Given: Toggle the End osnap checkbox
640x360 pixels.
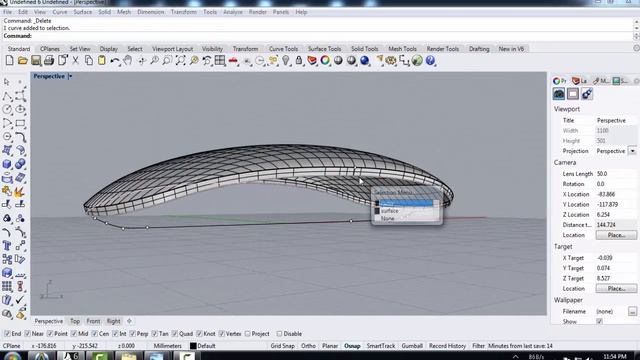Looking at the screenshot, I should point(7,334).
